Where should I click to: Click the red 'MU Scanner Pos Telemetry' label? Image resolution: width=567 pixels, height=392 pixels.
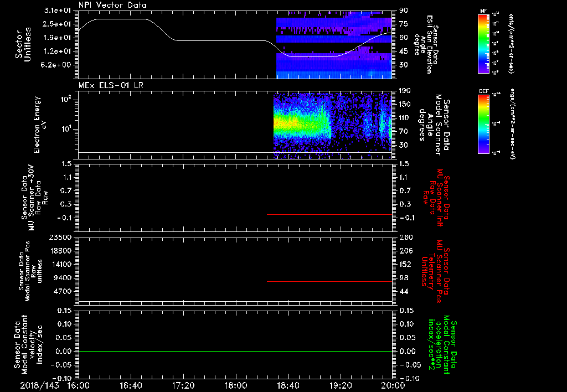click(x=435, y=272)
